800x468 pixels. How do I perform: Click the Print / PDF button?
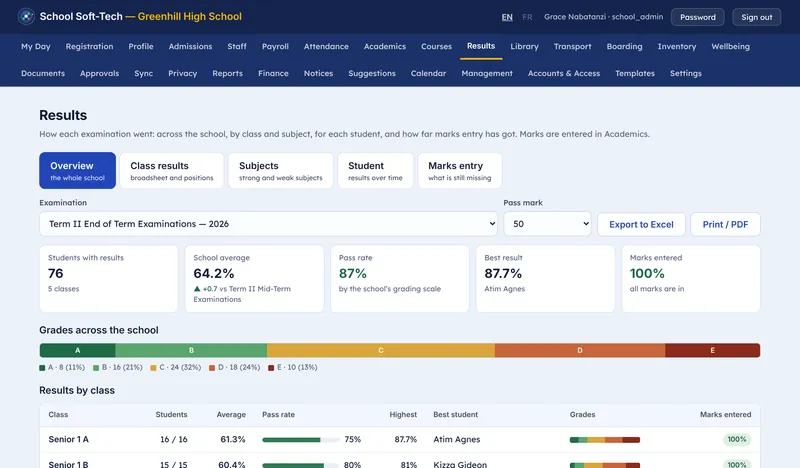(x=725, y=225)
